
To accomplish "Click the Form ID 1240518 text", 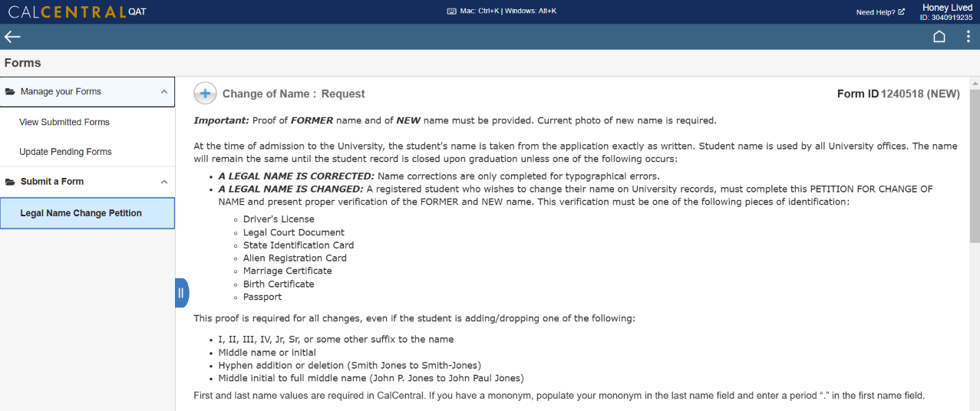I will (x=898, y=94).
